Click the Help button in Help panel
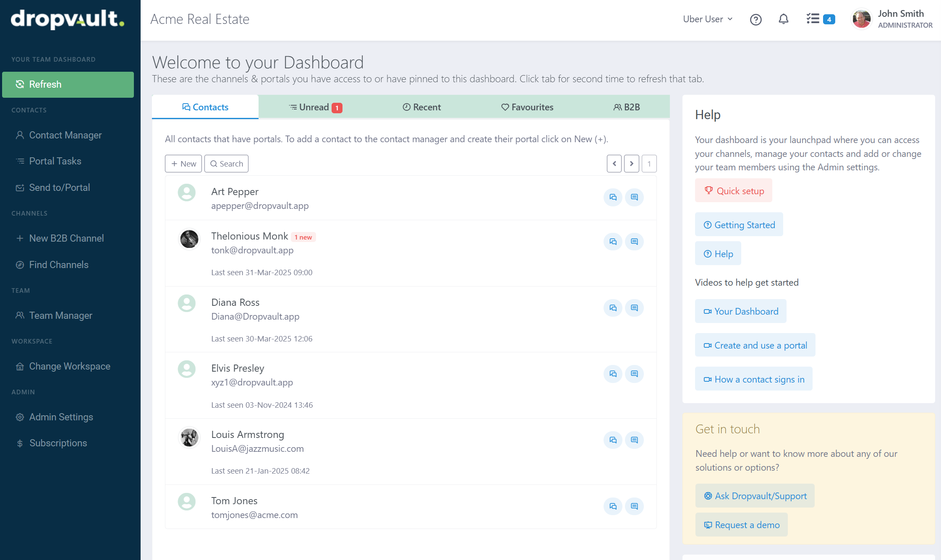 pos(718,253)
